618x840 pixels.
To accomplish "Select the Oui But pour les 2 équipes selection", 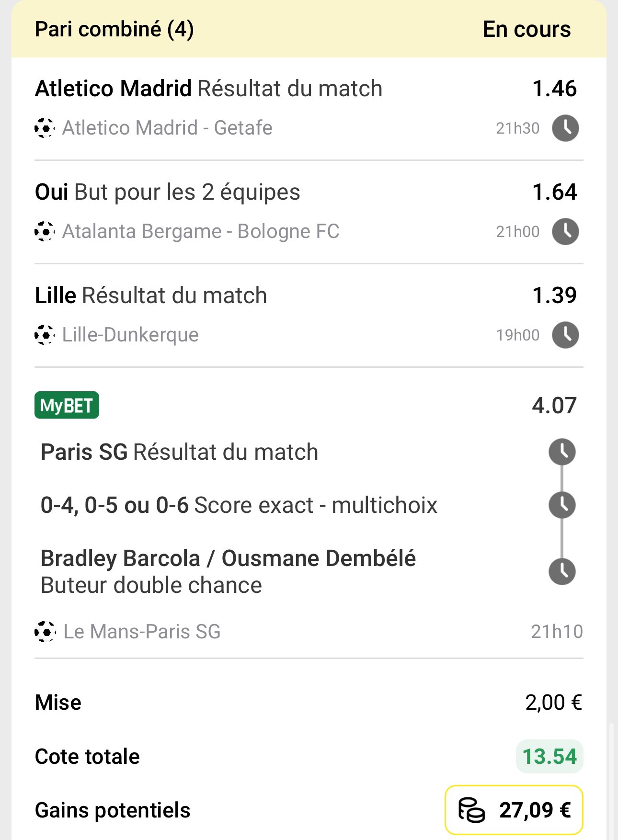I will pyautogui.click(x=168, y=192).
